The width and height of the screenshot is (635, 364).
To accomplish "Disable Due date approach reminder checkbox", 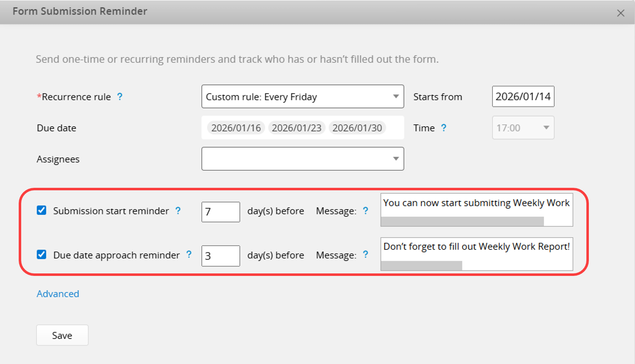I will [42, 254].
